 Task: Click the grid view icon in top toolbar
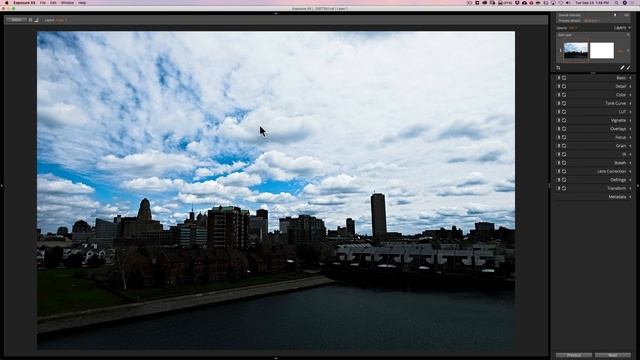pos(31,20)
